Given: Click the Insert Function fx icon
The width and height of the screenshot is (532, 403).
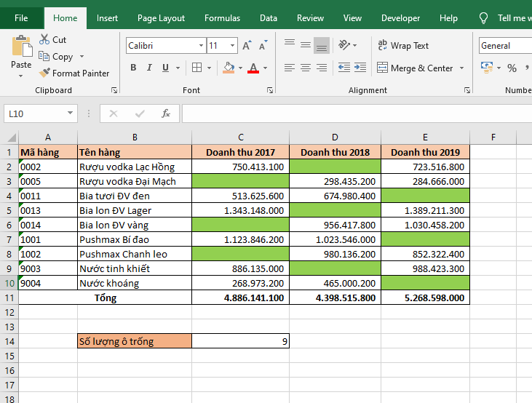Looking at the screenshot, I should tap(166, 113).
